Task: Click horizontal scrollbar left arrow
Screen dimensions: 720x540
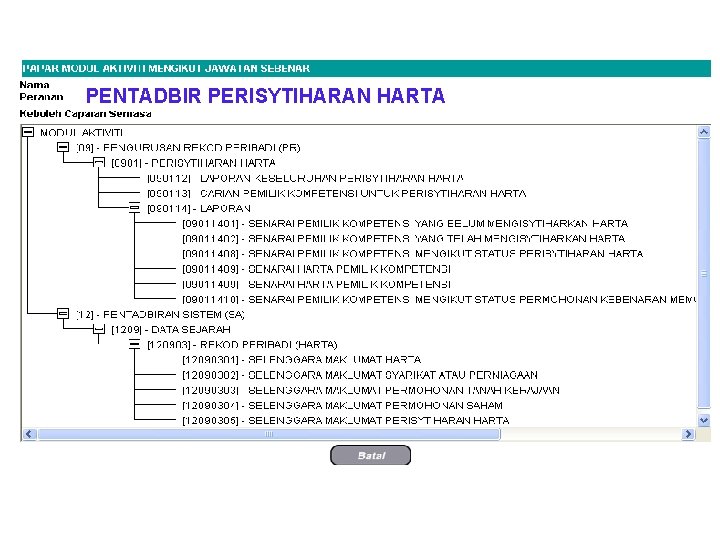Action: click(x=29, y=434)
